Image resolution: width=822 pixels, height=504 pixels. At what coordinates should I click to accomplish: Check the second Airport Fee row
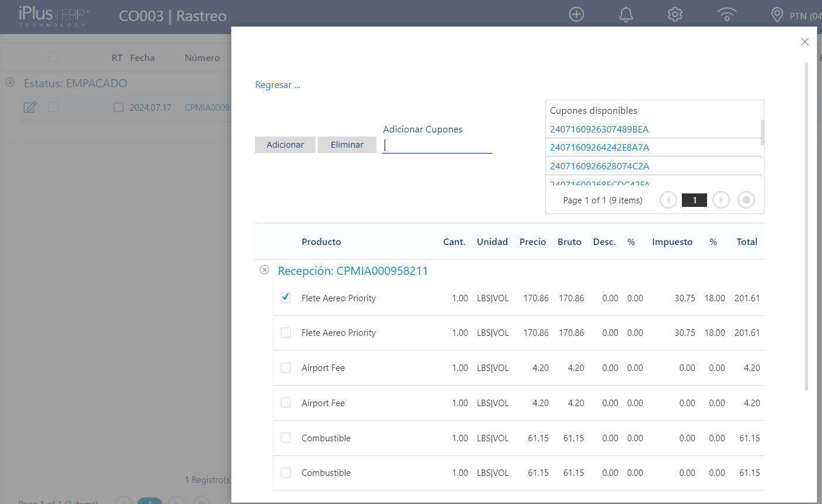(x=286, y=403)
